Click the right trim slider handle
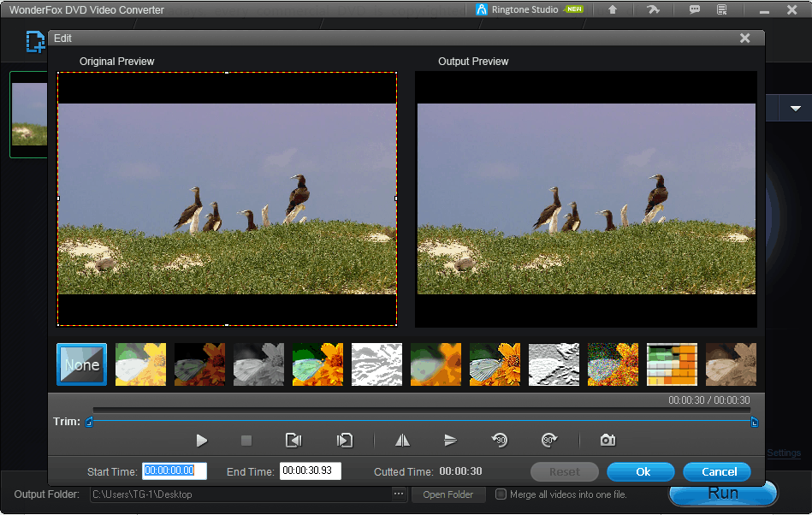 pyautogui.click(x=755, y=423)
